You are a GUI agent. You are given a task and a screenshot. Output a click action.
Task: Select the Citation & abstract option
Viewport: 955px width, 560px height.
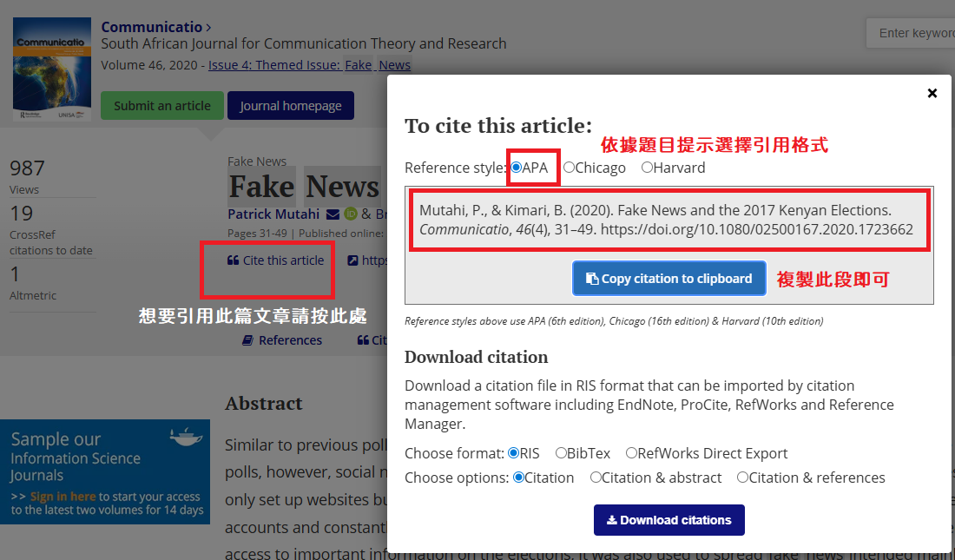(596, 478)
